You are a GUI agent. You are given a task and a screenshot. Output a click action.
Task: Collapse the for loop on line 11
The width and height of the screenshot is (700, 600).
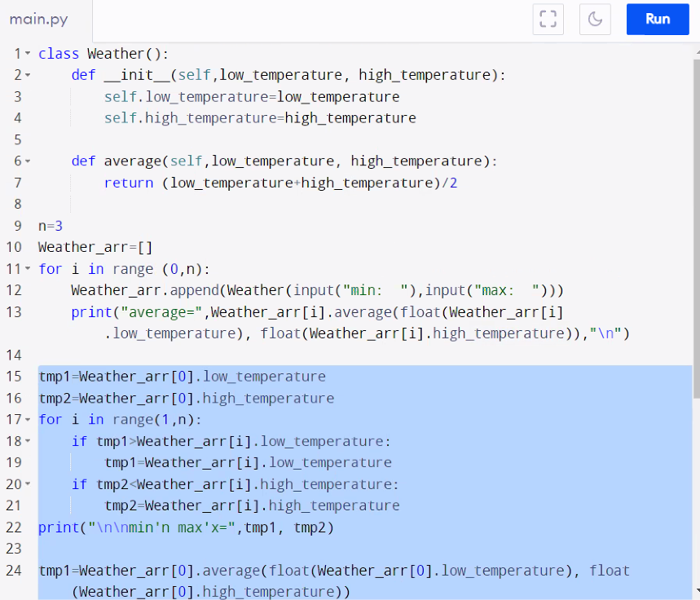(25, 269)
